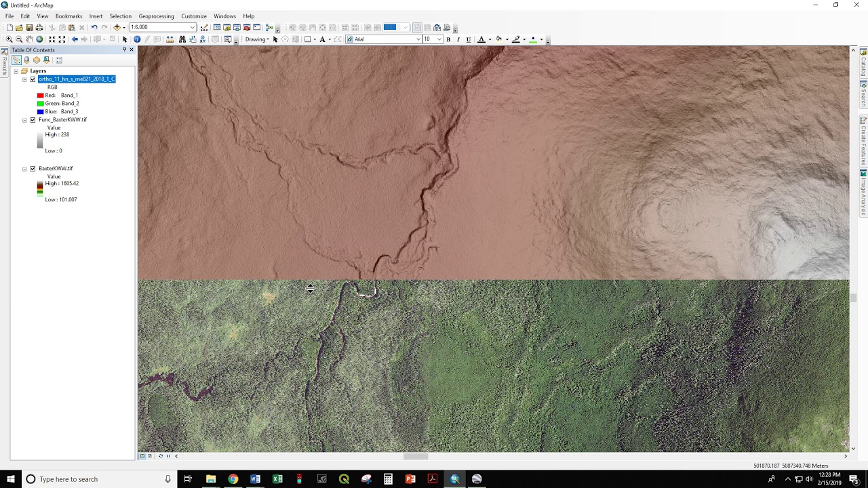
Task: Open the Image Analysis side tab
Action: tap(863, 193)
